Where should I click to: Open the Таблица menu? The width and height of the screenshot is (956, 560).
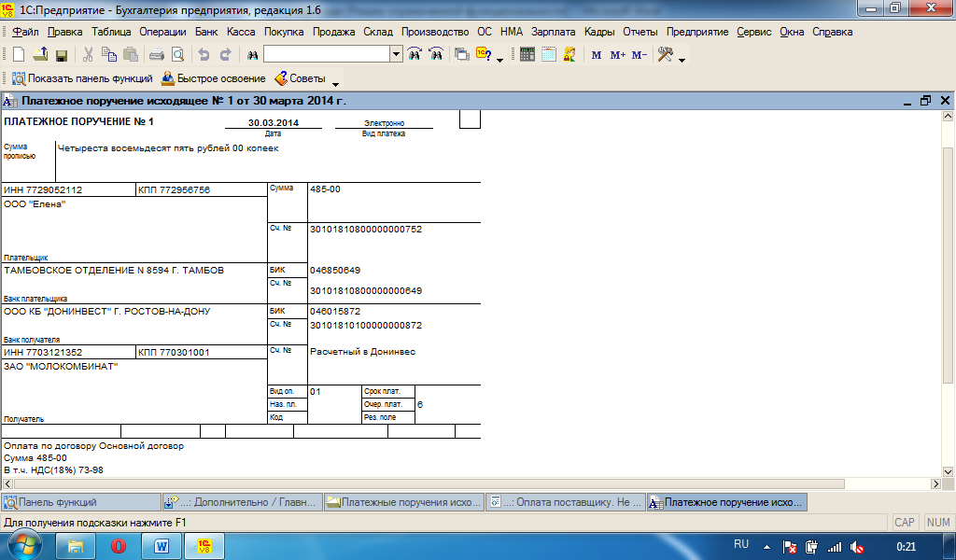pyautogui.click(x=111, y=32)
